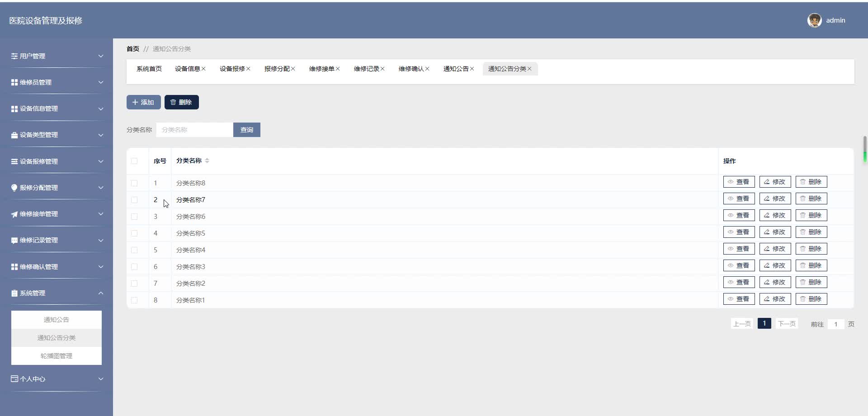Switch to the 系统首页 tab
Image resolution: width=868 pixels, height=416 pixels.
149,69
